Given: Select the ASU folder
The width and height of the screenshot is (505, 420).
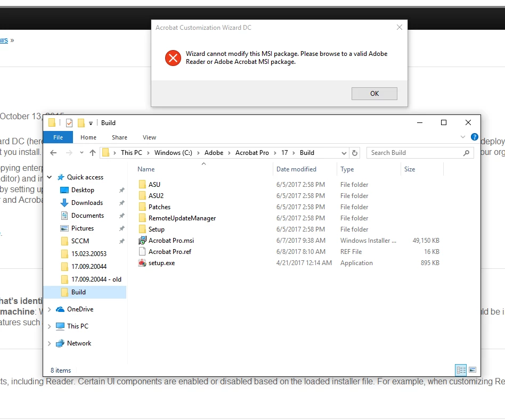Looking at the screenshot, I should click(154, 185).
